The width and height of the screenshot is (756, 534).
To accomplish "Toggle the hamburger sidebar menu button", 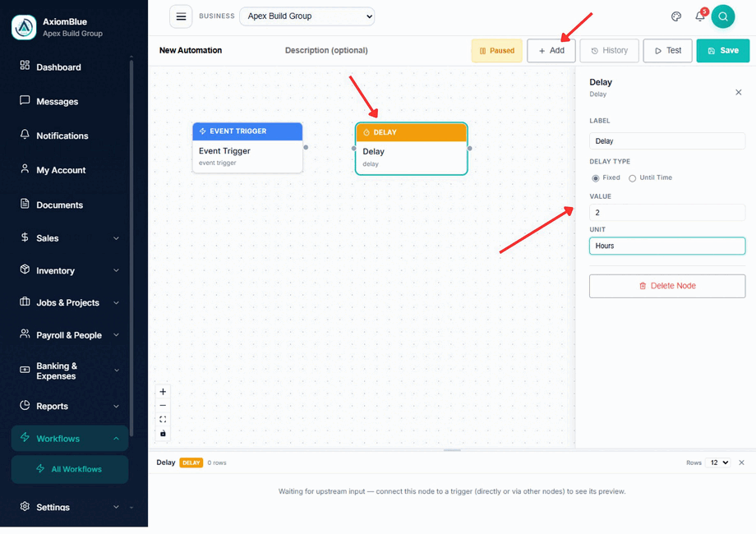I will coord(181,16).
